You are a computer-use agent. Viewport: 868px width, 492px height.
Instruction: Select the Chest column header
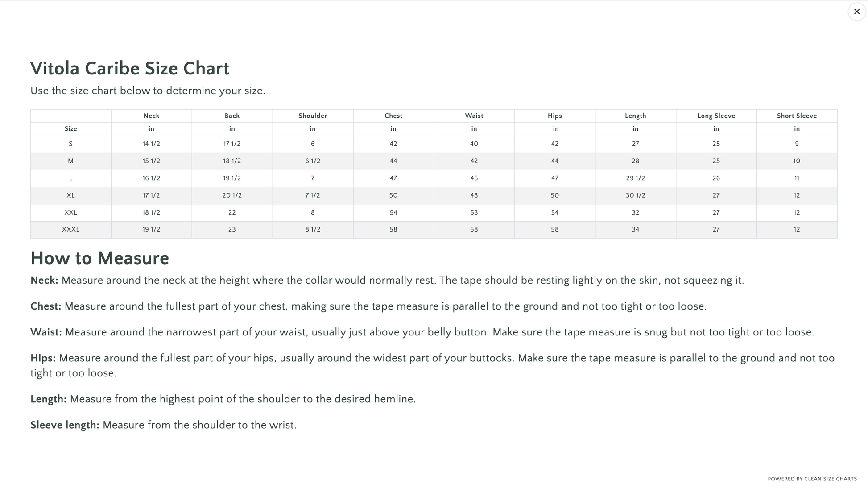coord(393,116)
